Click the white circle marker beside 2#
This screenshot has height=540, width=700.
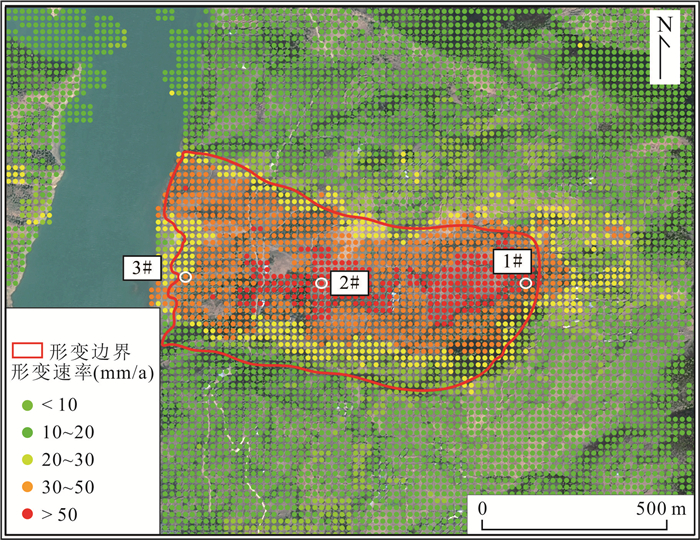click(321, 283)
